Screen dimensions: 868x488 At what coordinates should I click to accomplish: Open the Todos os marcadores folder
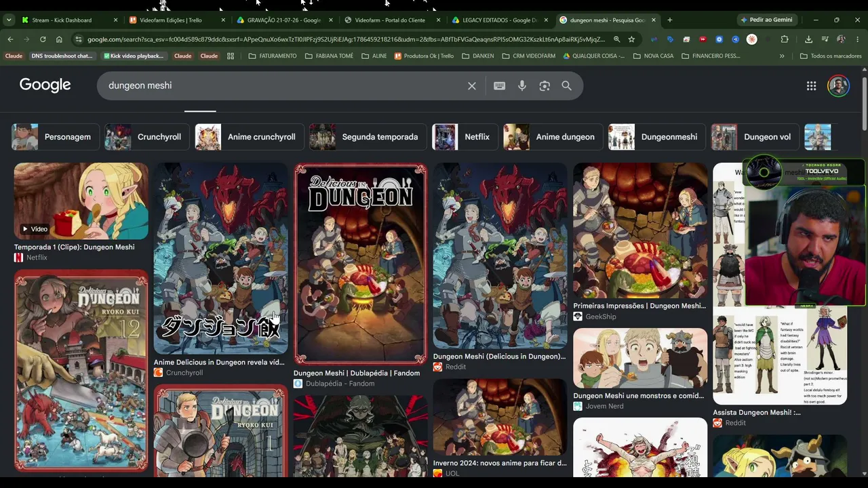pyautogui.click(x=831, y=56)
